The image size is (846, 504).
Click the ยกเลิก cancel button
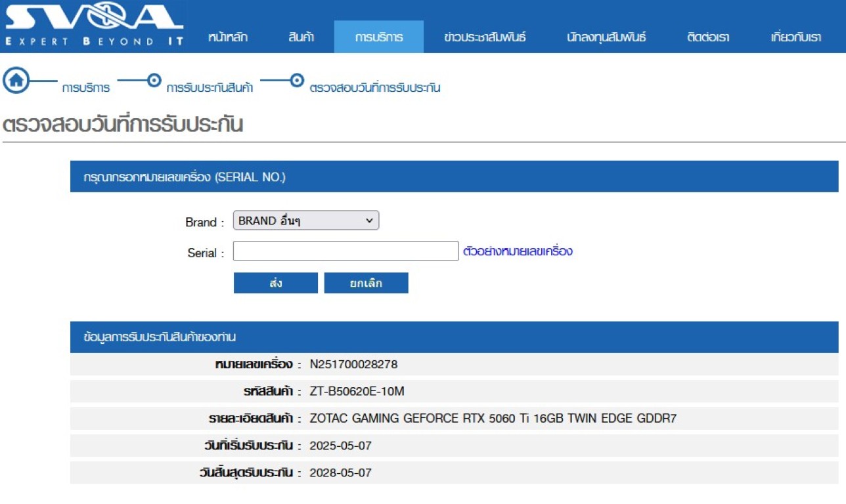pos(367,283)
